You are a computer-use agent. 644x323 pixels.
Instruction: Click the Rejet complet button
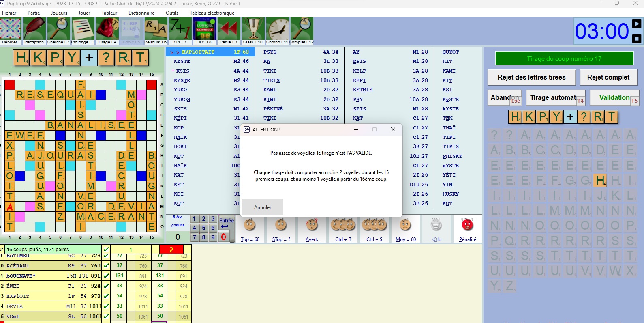coord(608,77)
